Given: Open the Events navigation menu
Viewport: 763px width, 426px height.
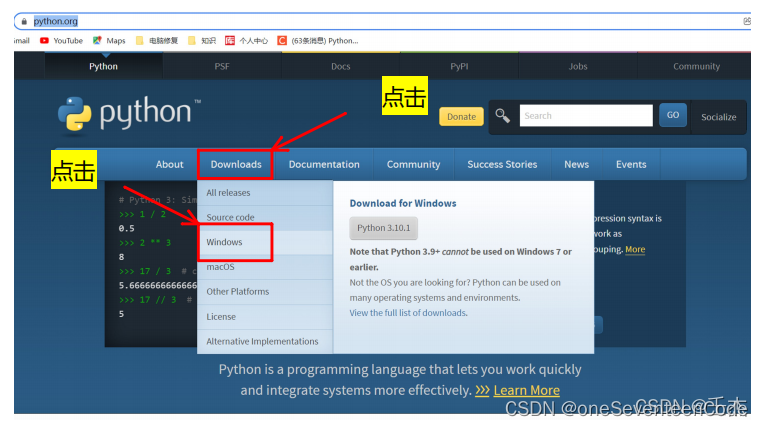Looking at the screenshot, I should point(631,165).
